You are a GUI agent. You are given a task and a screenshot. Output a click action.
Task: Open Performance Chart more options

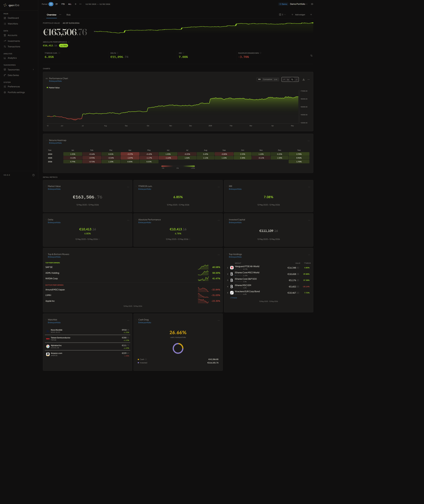pyautogui.click(x=309, y=80)
